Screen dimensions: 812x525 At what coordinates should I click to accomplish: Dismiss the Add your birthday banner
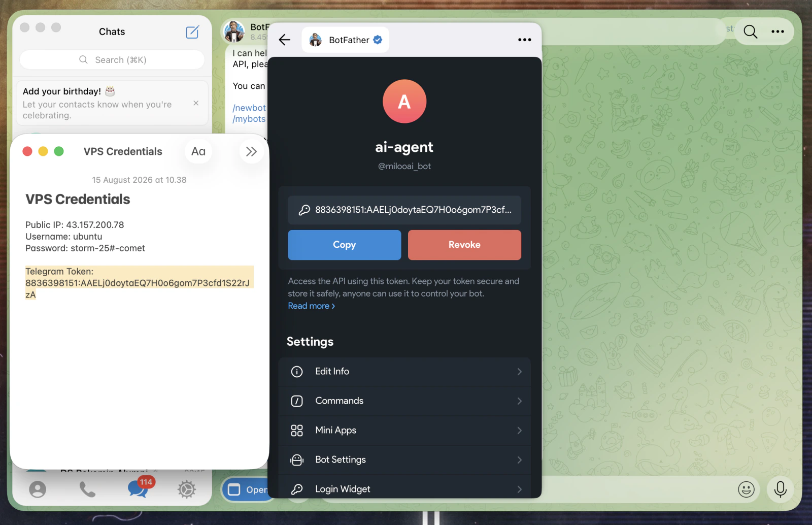point(196,103)
